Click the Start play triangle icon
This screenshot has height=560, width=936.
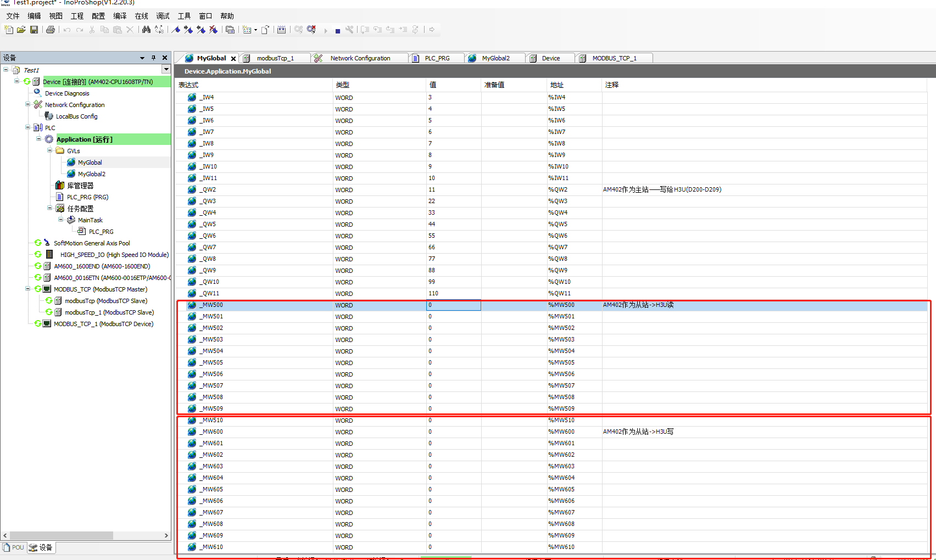[x=326, y=31]
